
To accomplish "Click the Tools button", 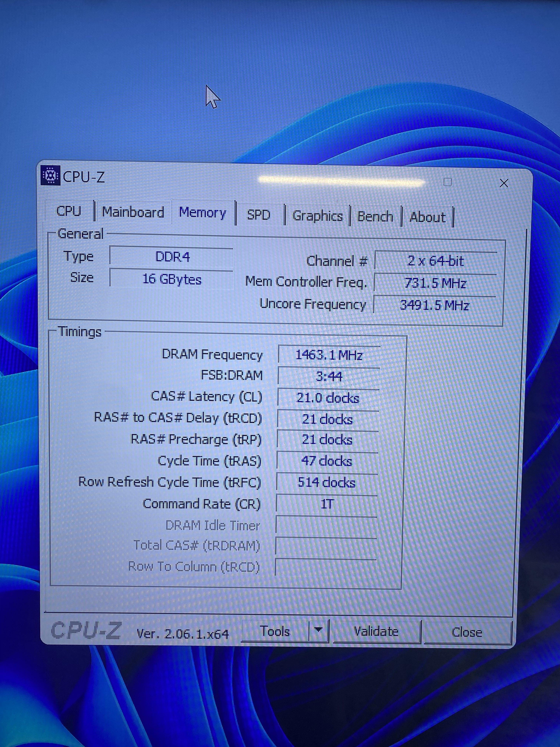I will [275, 631].
